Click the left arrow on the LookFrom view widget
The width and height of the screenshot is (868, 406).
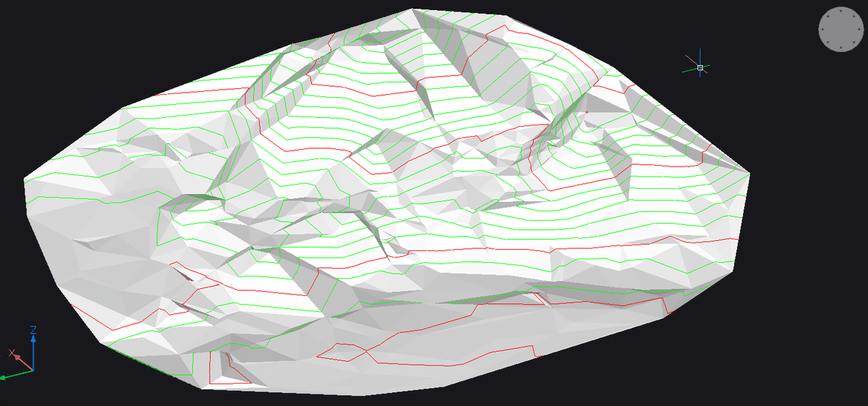822,29
